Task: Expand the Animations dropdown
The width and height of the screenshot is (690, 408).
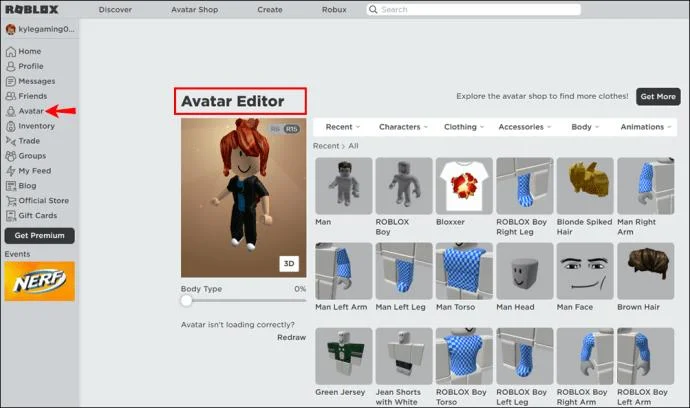Action: 646,127
